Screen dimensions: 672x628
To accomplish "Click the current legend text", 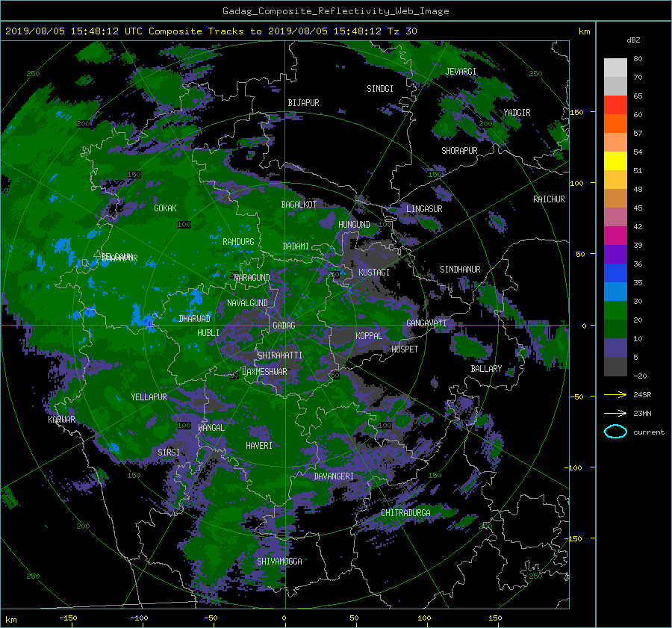I will pos(648,432).
